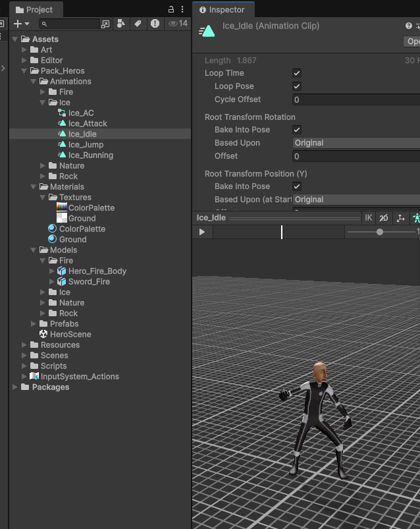Uncheck Bake Into Pose under Root Transform Rotation
Viewport: 420px width, 529px height.
297,130
